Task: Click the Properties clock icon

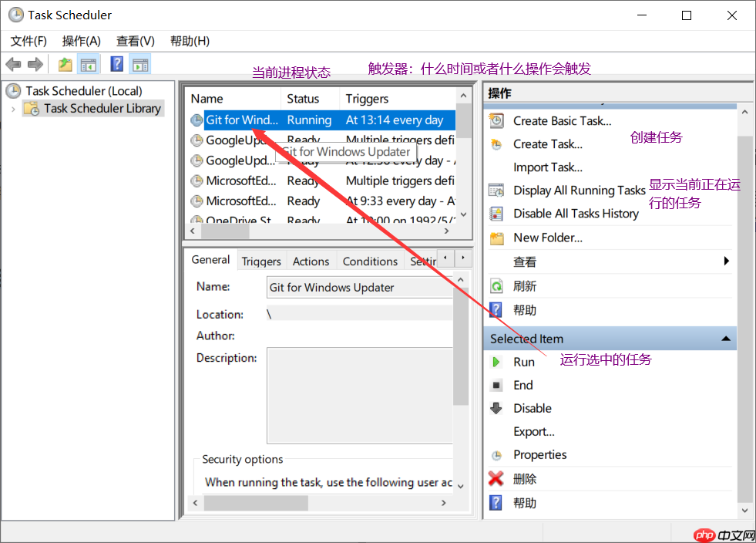Action: pos(496,455)
